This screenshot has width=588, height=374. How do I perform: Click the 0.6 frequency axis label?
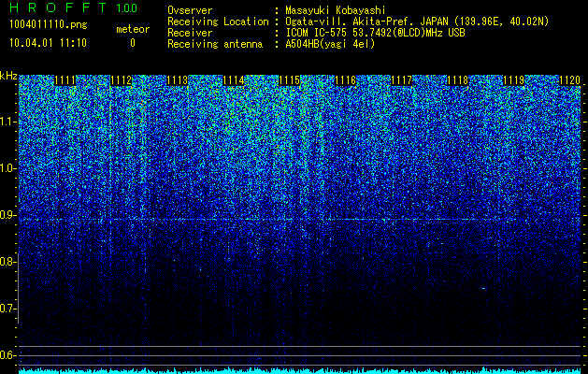click(7, 355)
